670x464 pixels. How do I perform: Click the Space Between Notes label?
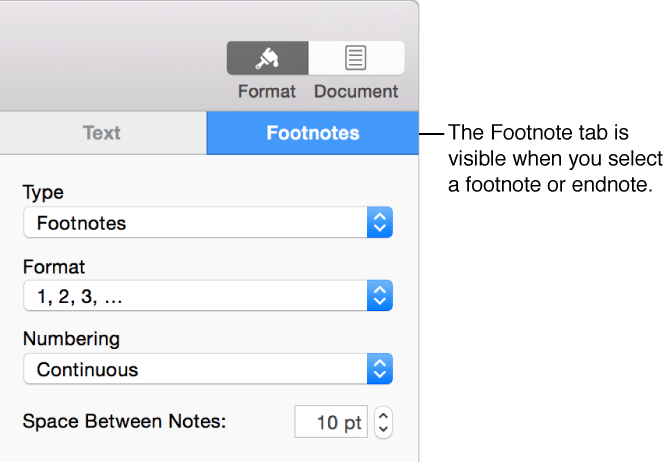point(124,421)
